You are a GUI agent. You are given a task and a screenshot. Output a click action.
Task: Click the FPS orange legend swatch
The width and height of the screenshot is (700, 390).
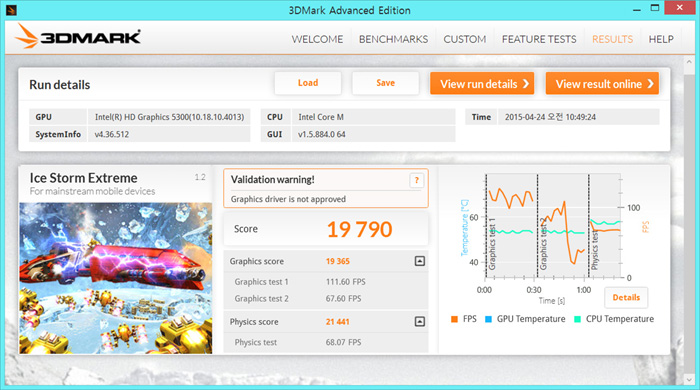(x=454, y=319)
